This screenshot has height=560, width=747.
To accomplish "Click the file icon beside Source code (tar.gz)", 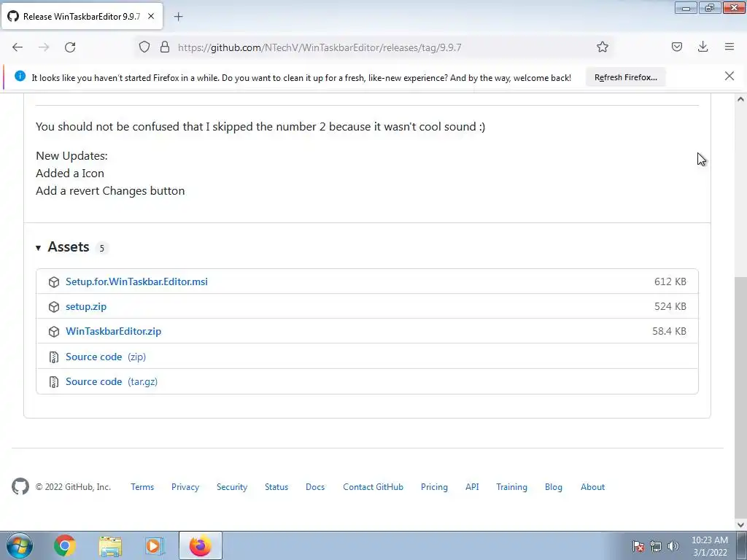I will tap(54, 381).
